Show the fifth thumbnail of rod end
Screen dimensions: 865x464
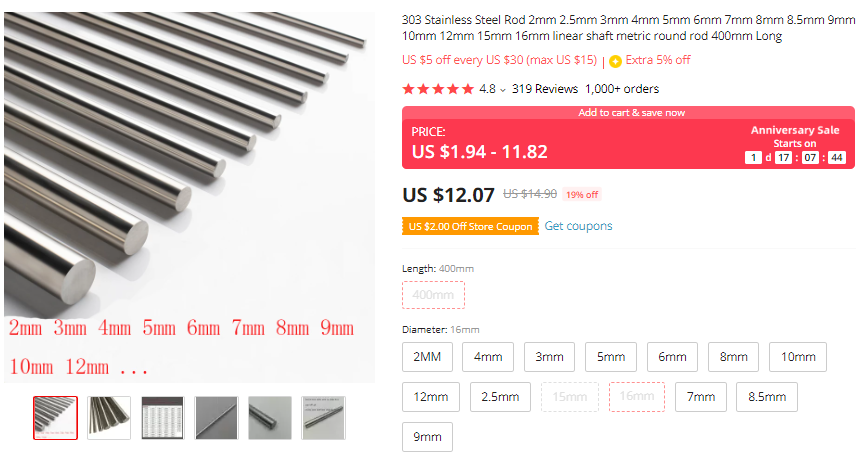click(270, 418)
